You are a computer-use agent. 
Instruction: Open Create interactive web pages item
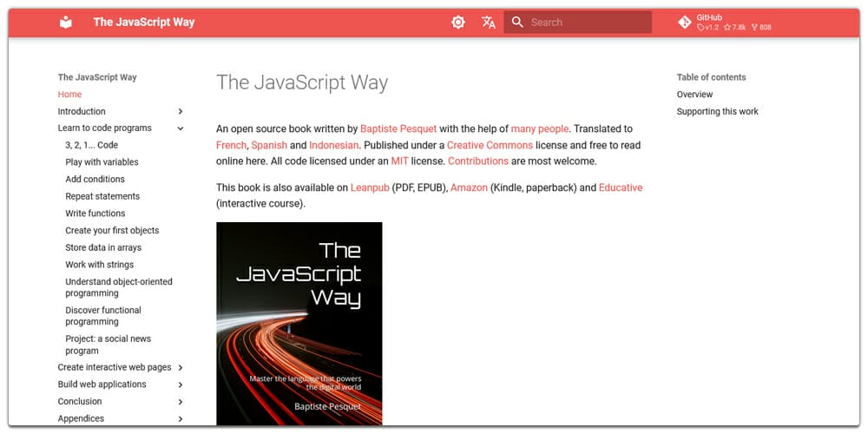[115, 367]
